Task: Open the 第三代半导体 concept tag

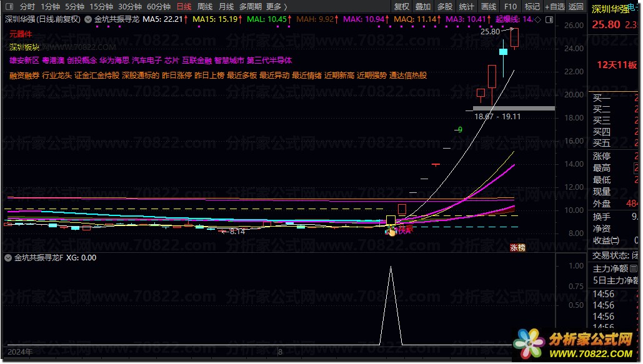Action: [x=269, y=61]
